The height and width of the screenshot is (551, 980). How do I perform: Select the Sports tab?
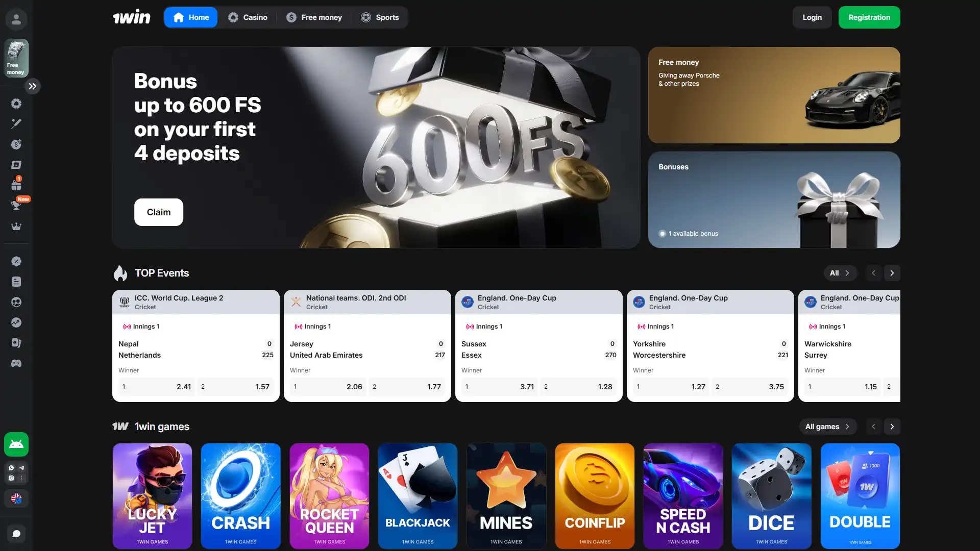[x=380, y=17]
